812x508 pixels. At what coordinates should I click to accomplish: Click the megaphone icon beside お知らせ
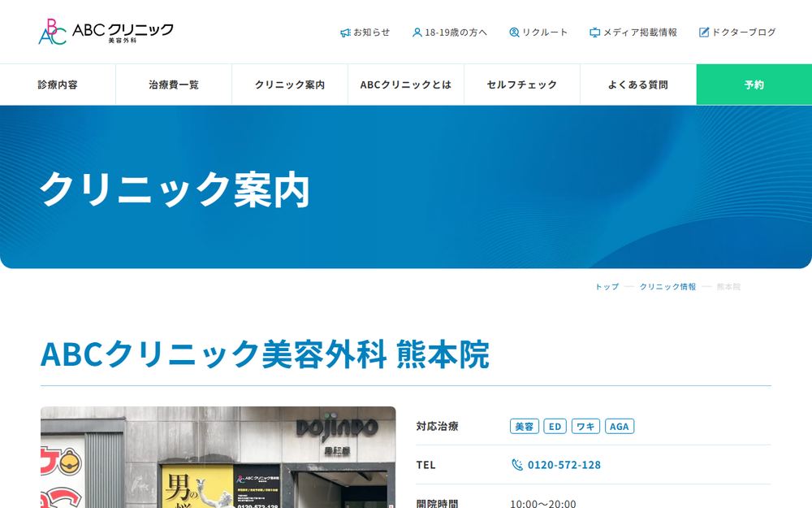[x=345, y=33]
